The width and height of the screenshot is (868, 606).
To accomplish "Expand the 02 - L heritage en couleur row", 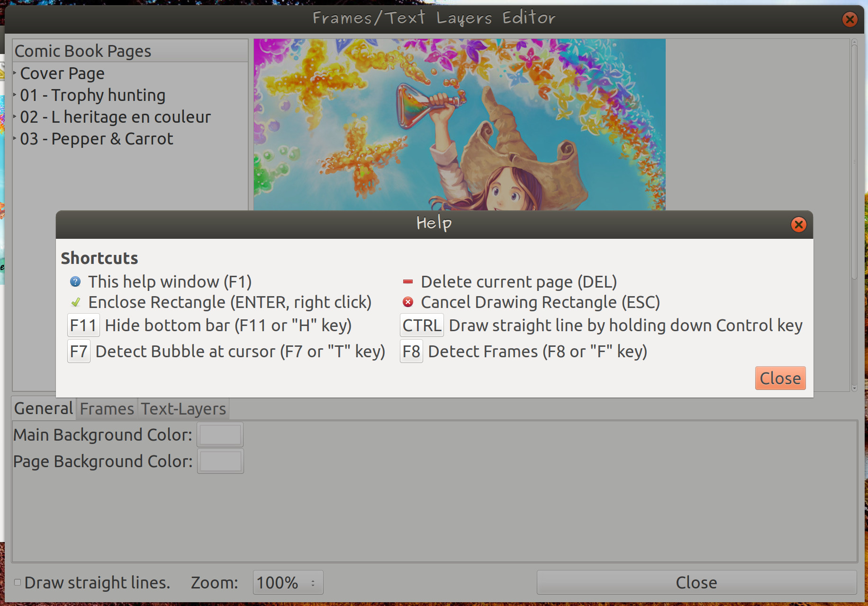I will (x=15, y=117).
